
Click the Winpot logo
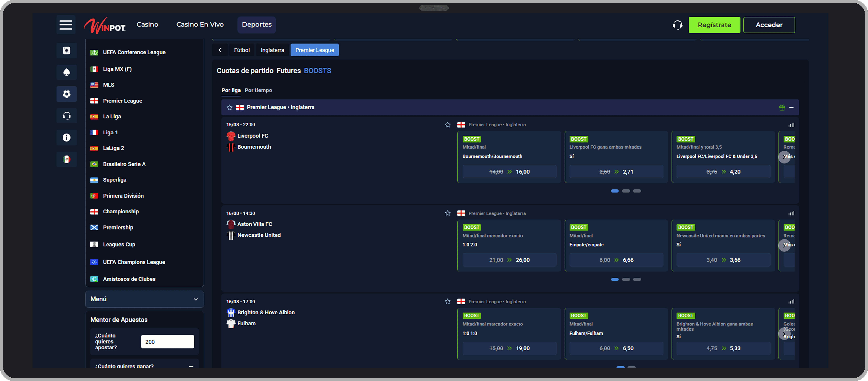pyautogui.click(x=104, y=25)
